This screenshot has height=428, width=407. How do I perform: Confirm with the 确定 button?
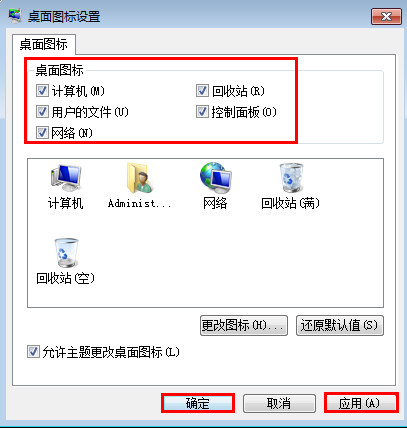198,403
